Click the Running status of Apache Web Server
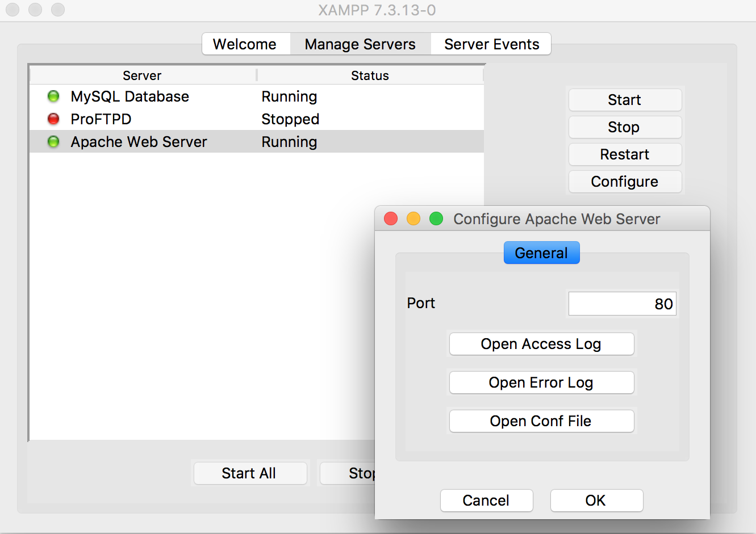This screenshot has height=534, width=756. (x=289, y=142)
